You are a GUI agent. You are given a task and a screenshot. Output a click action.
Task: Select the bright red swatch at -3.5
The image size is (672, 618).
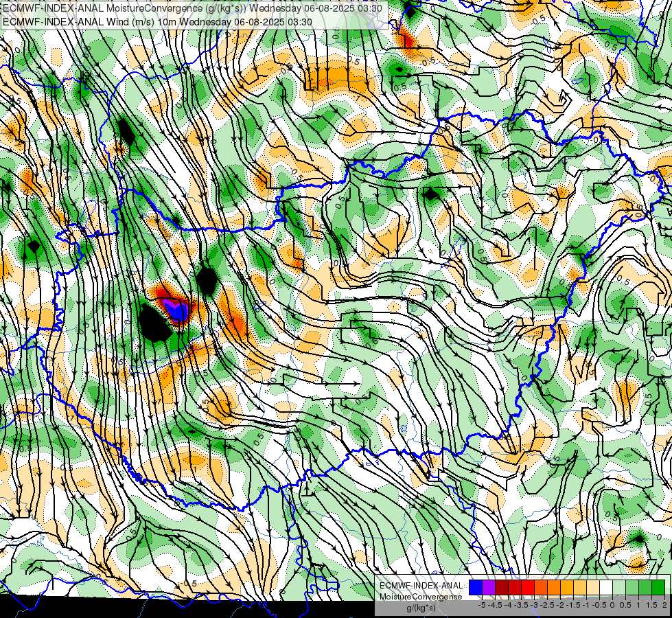528,588
